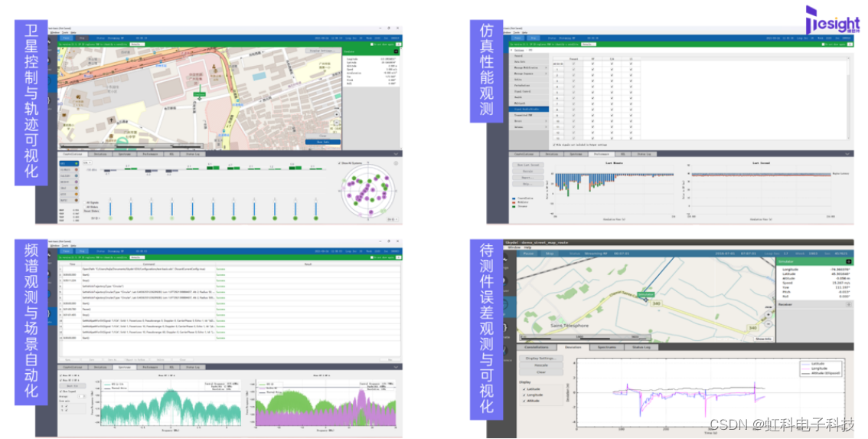Click Pause in demo_street_map_route
Viewport: 868px width, 439px height.
tap(529, 254)
